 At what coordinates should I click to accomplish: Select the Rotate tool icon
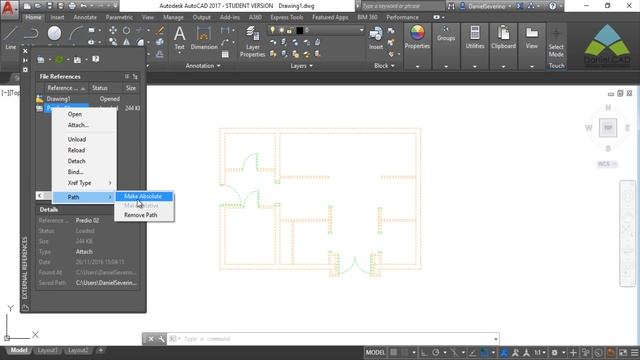(x=127, y=30)
